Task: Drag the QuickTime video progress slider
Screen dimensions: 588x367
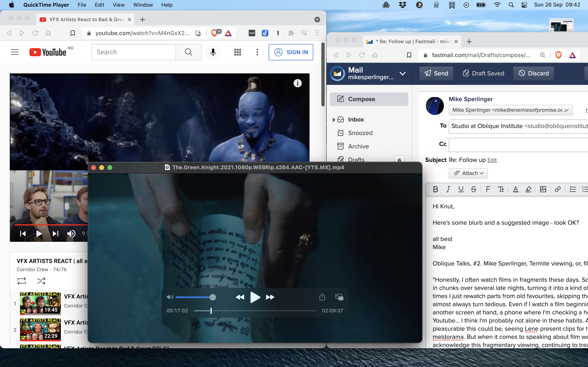Action: [x=211, y=311]
